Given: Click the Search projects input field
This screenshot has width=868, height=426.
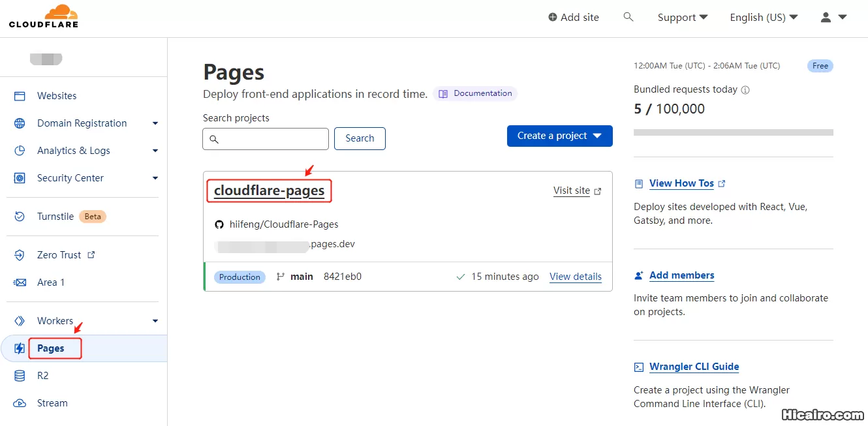Looking at the screenshot, I should click(266, 138).
